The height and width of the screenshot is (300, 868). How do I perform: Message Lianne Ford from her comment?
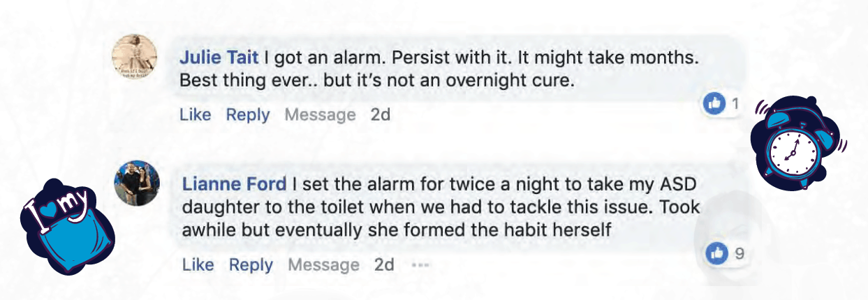pyautogui.click(x=323, y=265)
